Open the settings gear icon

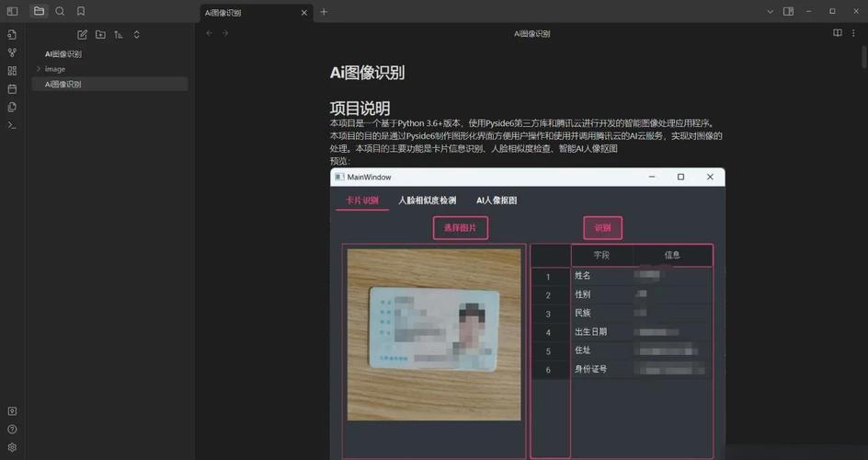pyautogui.click(x=12, y=447)
